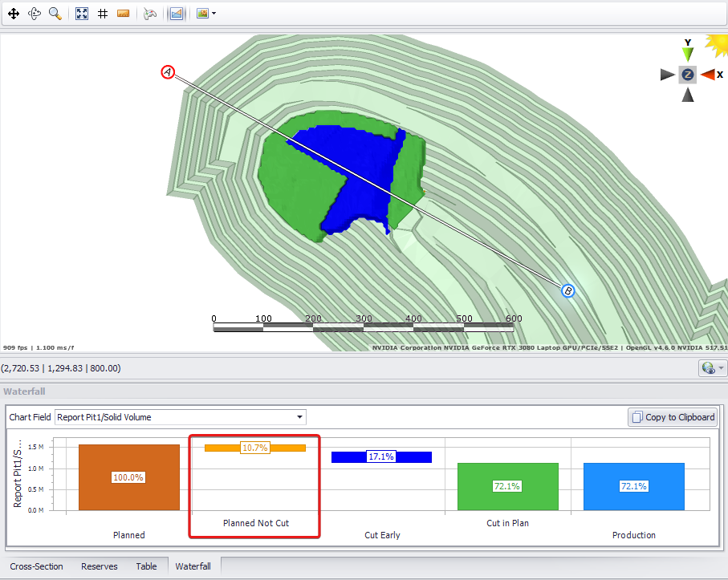Toggle the highlighted cross-section view button

point(176,14)
